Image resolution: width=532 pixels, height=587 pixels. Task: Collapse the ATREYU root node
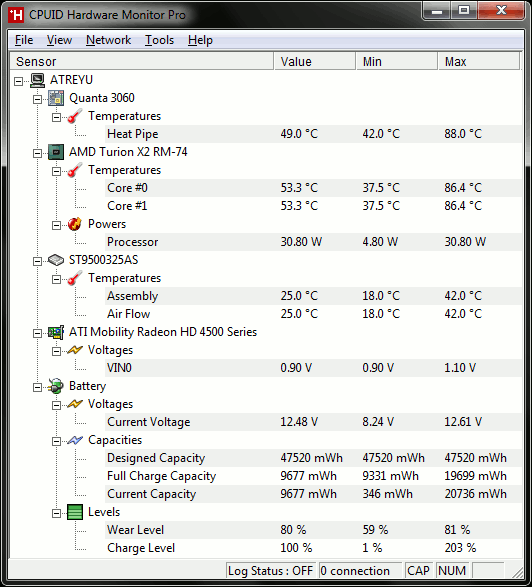18,81
